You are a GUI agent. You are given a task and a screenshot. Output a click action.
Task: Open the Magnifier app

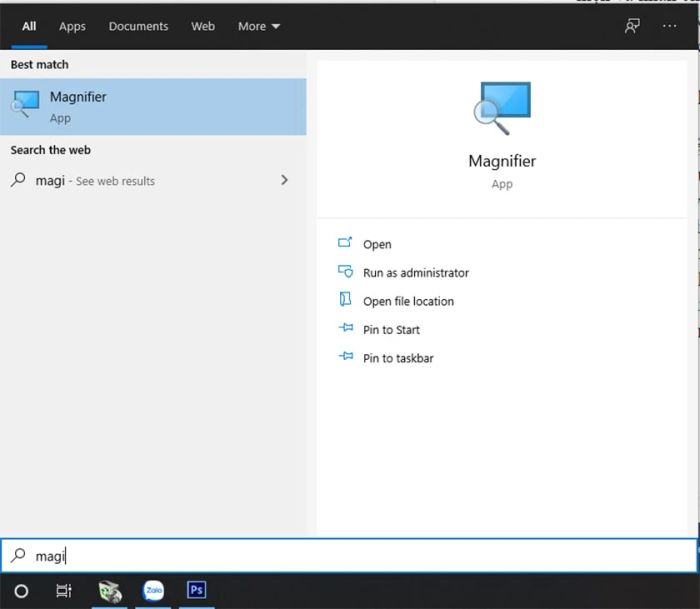tap(377, 244)
